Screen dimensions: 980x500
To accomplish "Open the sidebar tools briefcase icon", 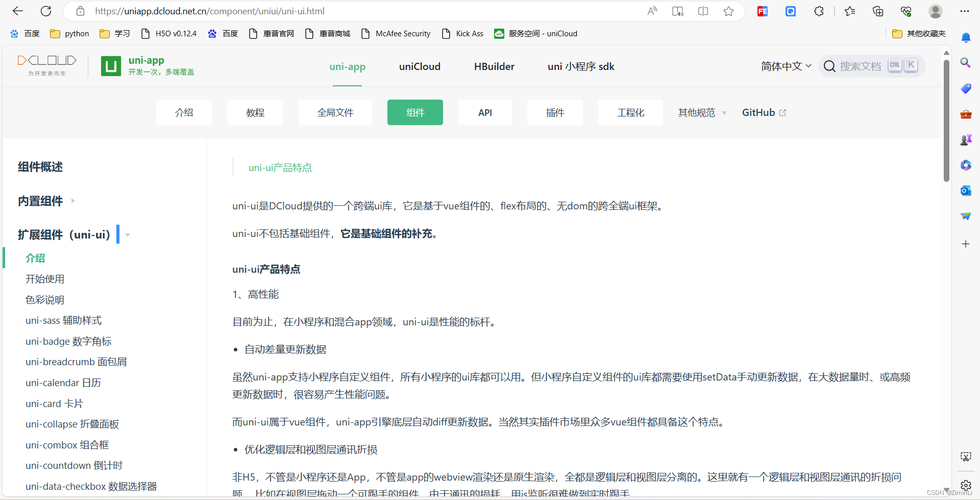I will (966, 114).
